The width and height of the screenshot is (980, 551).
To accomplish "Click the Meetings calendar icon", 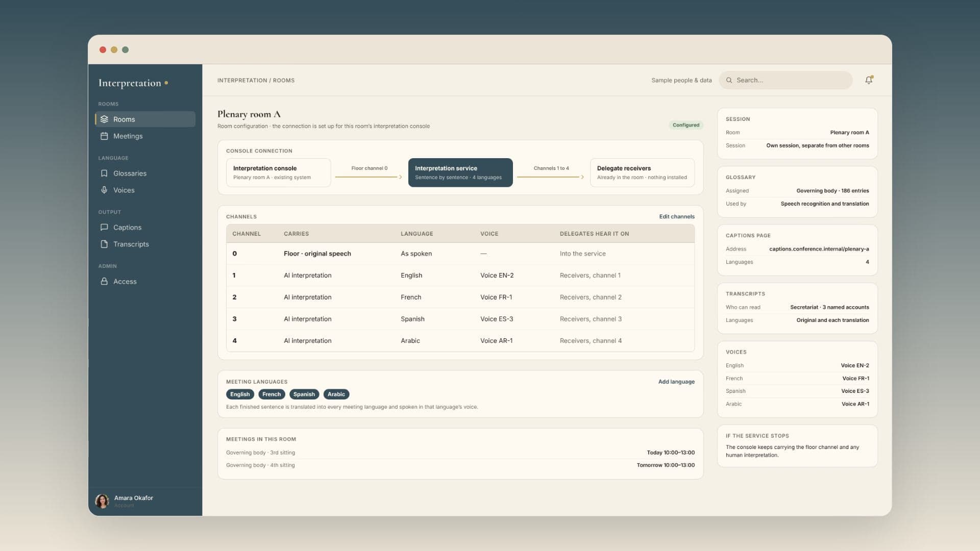I will pos(104,136).
